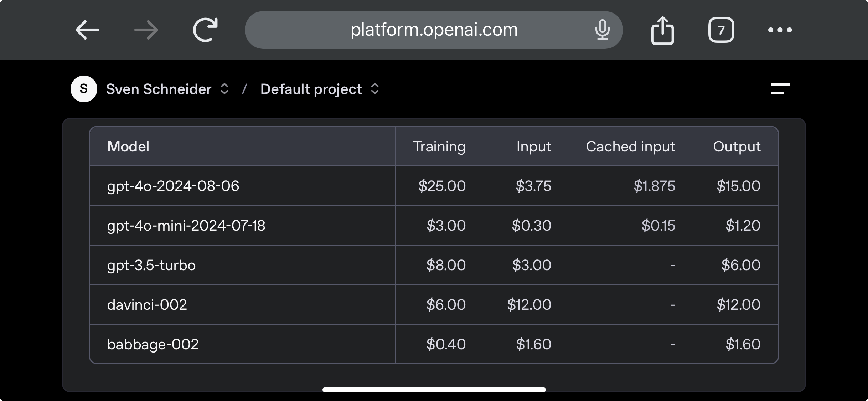Click the S profile avatar
Image resolution: width=868 pixels, height=401 pixels.
click(84, 89)
